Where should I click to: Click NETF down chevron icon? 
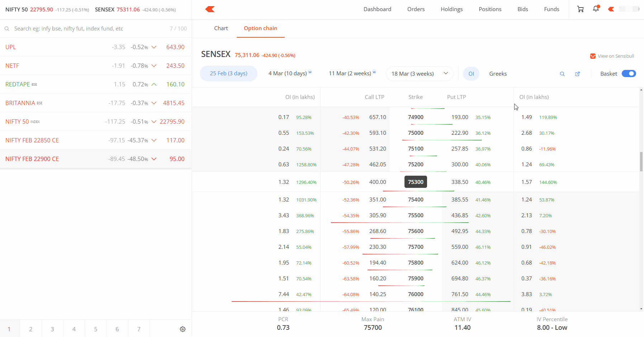click(154, 66)
